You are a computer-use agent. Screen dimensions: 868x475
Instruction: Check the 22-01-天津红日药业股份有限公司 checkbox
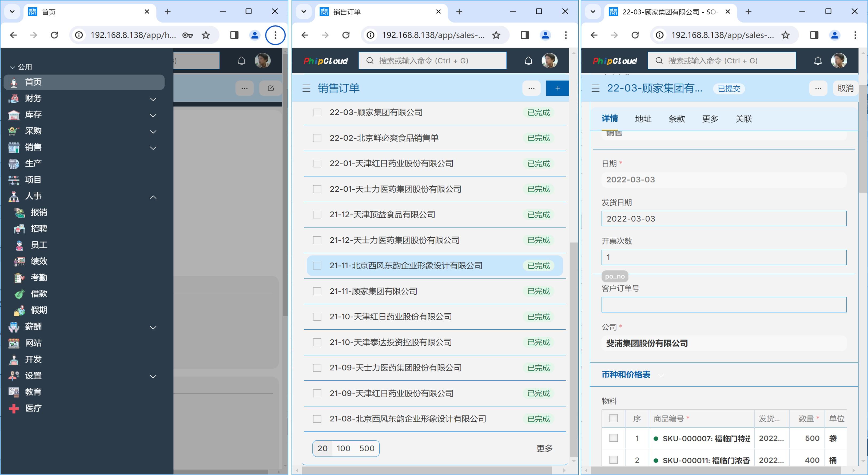click(x=317, y=164)
